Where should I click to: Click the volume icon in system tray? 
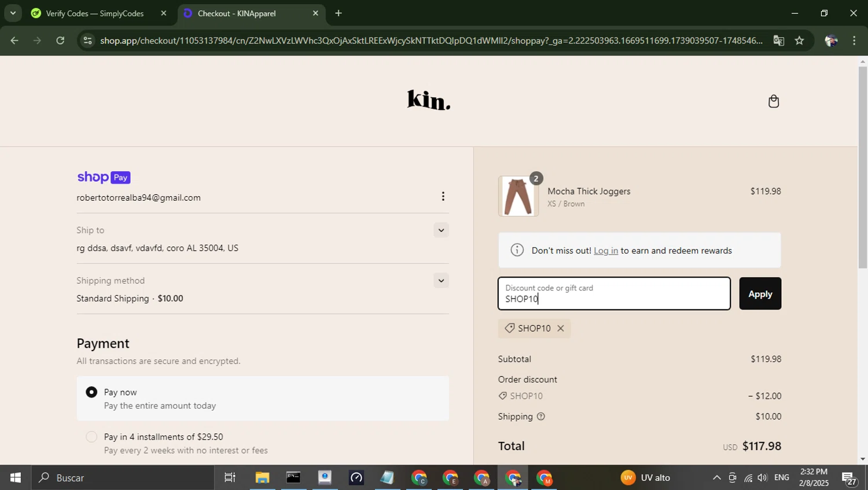(x=763, y=478)
